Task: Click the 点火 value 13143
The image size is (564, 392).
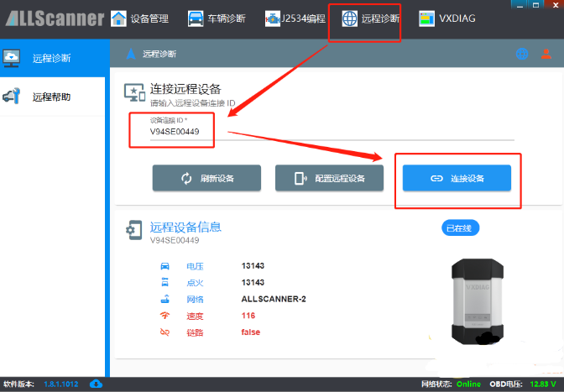Action: click(x=253, y=282)
